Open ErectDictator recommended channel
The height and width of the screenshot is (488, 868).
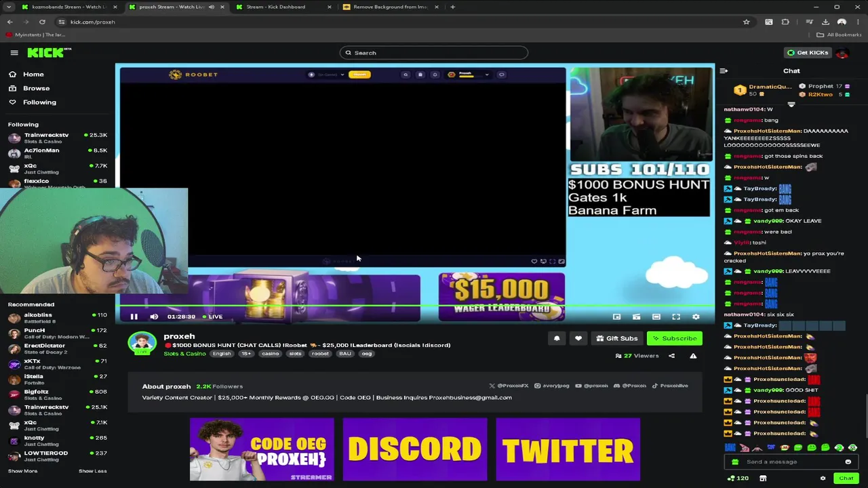58,348
